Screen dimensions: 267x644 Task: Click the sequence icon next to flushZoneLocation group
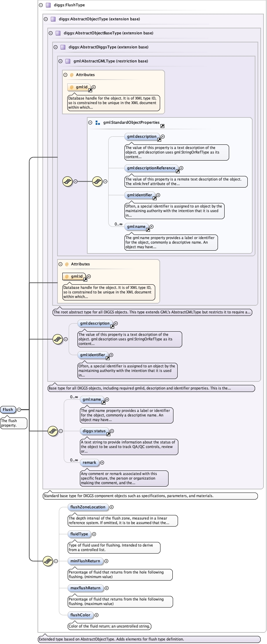tap(48, 561)
